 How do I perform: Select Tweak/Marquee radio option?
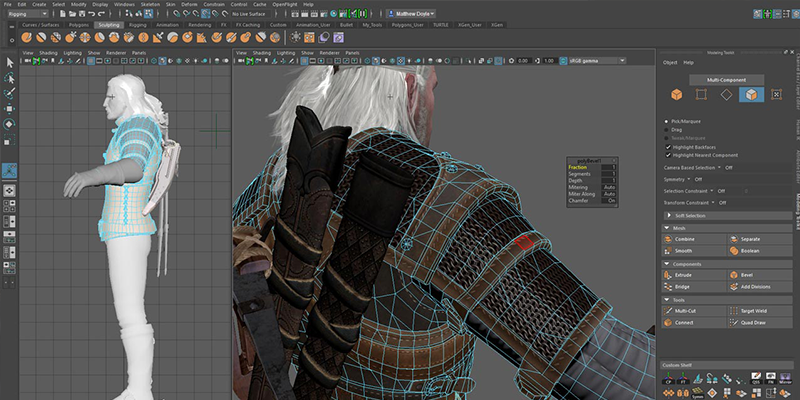666,138
